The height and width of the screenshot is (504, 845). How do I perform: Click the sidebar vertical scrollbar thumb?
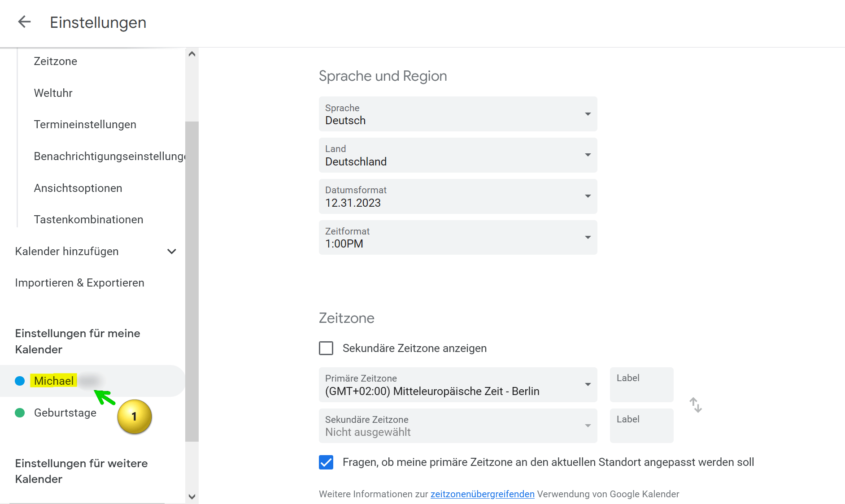(192, 282)
